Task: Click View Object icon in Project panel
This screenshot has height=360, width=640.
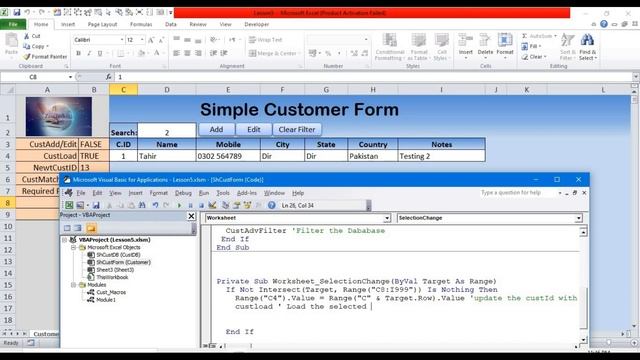Action: click(78, 228)
